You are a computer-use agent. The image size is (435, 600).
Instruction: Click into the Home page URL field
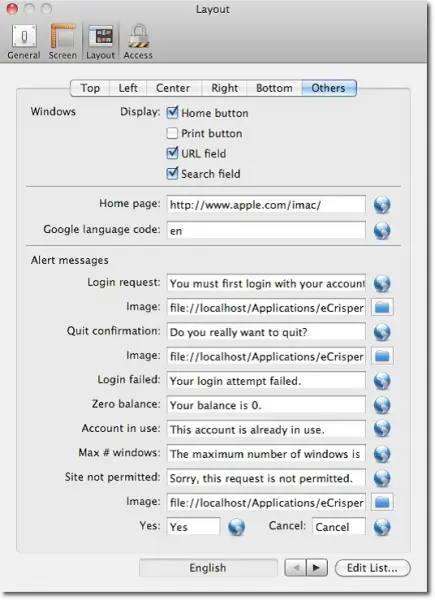[x=266, y=205]
